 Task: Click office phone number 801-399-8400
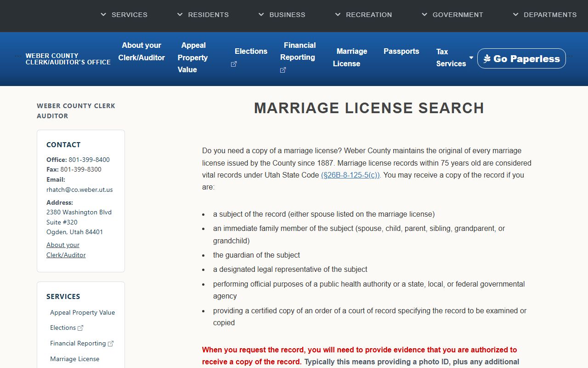point(89,160)
